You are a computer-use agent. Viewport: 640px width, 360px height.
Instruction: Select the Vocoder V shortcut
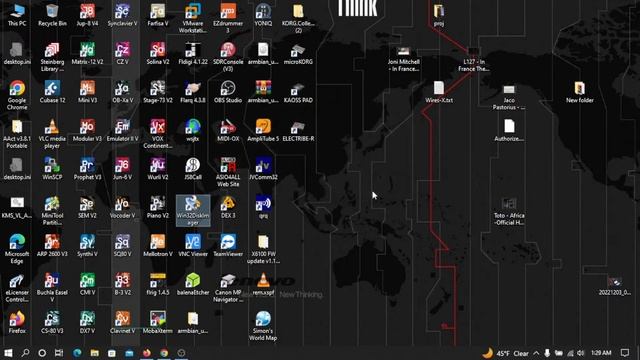122,207
